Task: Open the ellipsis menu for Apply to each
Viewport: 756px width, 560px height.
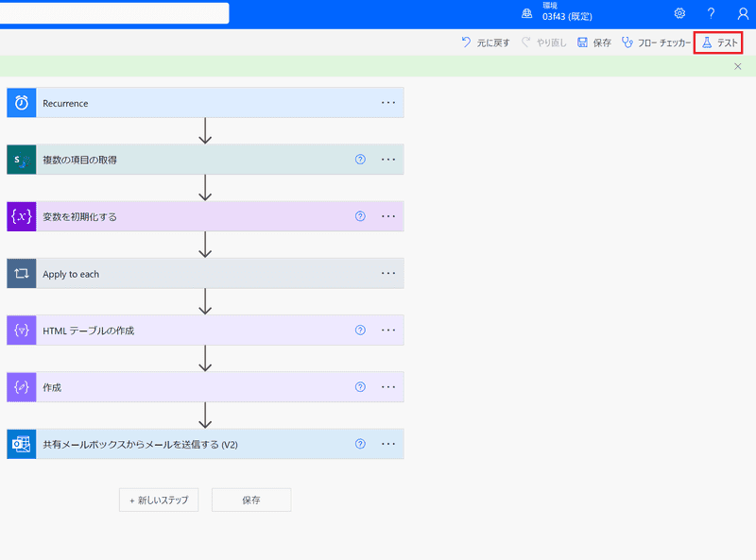Action: (388, 274)
